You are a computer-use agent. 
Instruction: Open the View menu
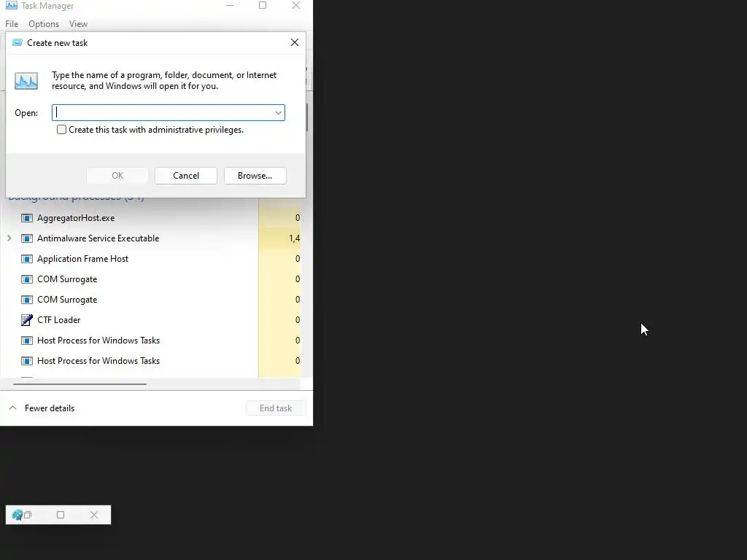click(78, 24)
